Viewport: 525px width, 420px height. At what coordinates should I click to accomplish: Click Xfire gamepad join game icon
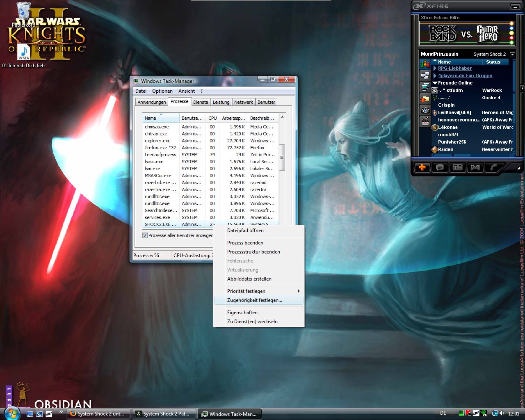475,167
